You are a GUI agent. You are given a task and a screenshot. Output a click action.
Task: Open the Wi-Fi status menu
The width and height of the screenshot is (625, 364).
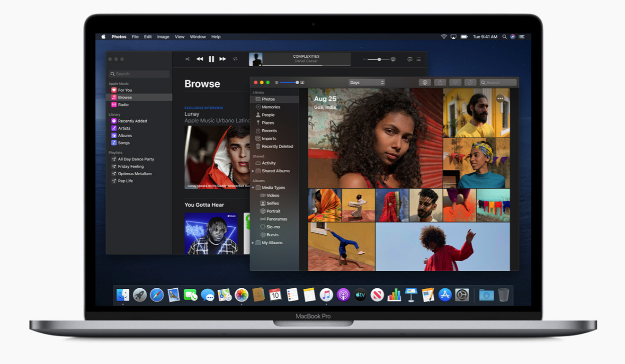444,36
